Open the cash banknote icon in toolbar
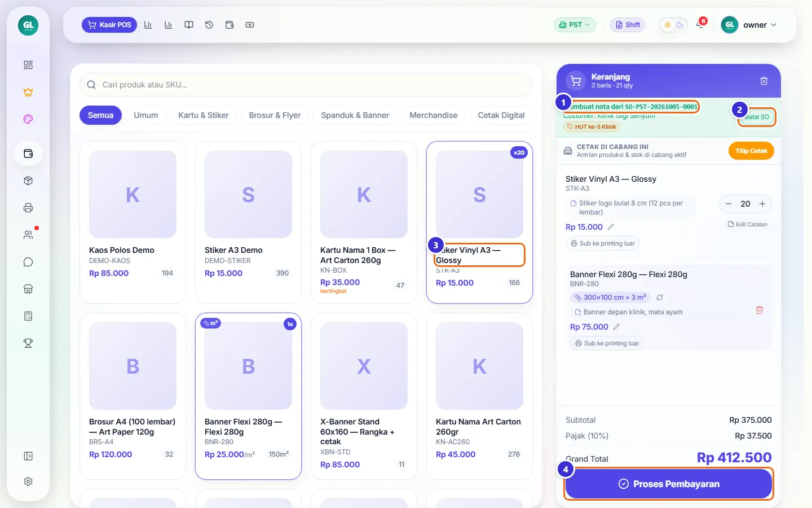The image size is (812, 508). (x=250, y=25)
